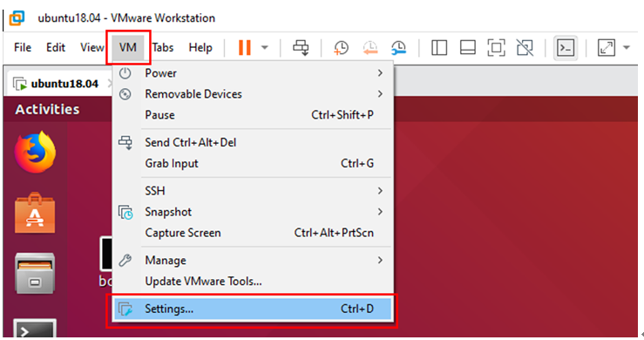Choose Send Ctrl+Alt+Del menu entry

tap(253, 143)
